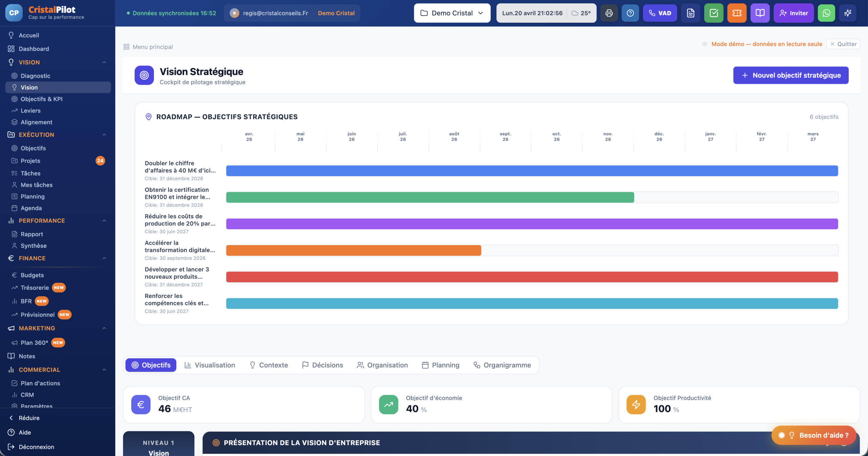The image size is (868, 456).
Task: Quit demo mode with Quitter button
Action: point(843,44)
